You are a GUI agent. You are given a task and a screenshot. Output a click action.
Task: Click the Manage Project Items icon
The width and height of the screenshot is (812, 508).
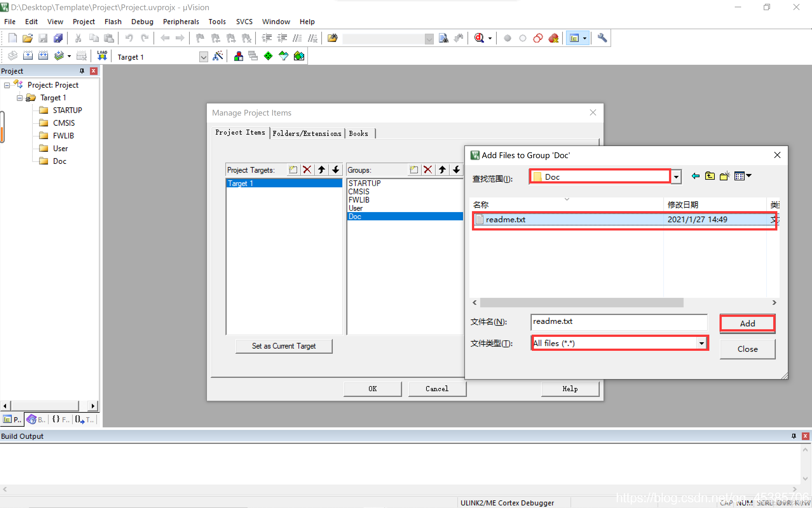tap(238, 56)
